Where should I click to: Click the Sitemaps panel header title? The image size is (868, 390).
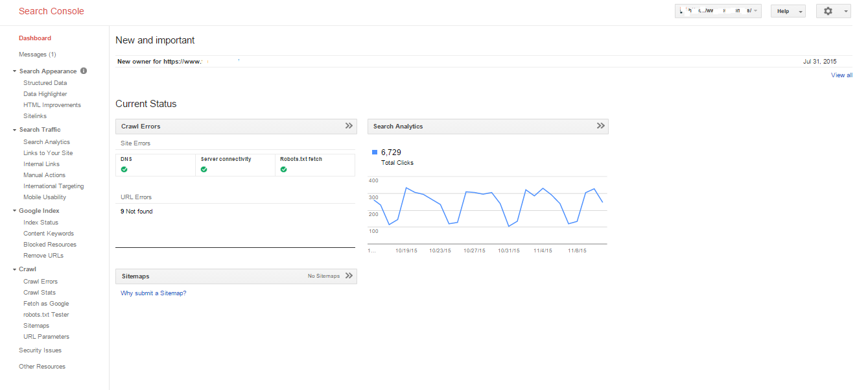135,276
